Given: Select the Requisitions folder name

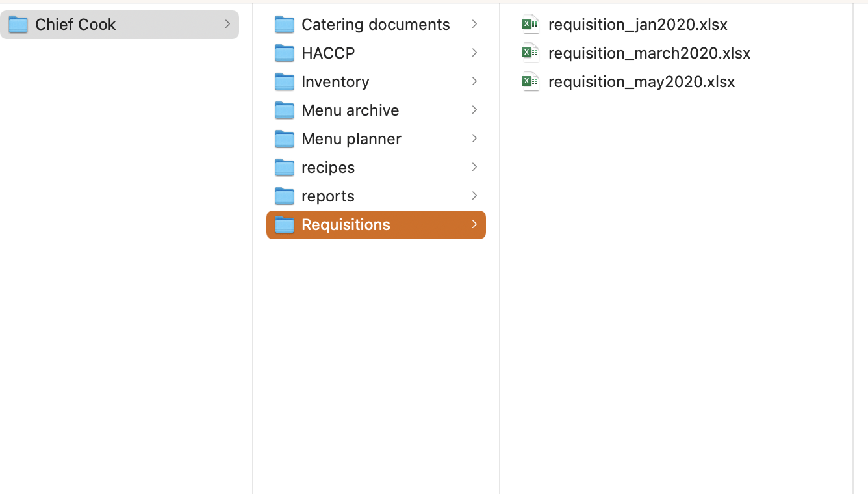Looking at the screenshot, I should point(346,225).
